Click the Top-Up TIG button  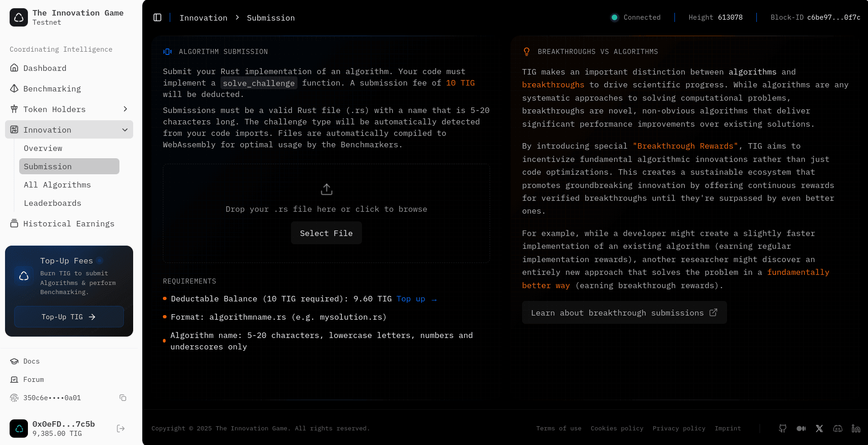(69, 317)
